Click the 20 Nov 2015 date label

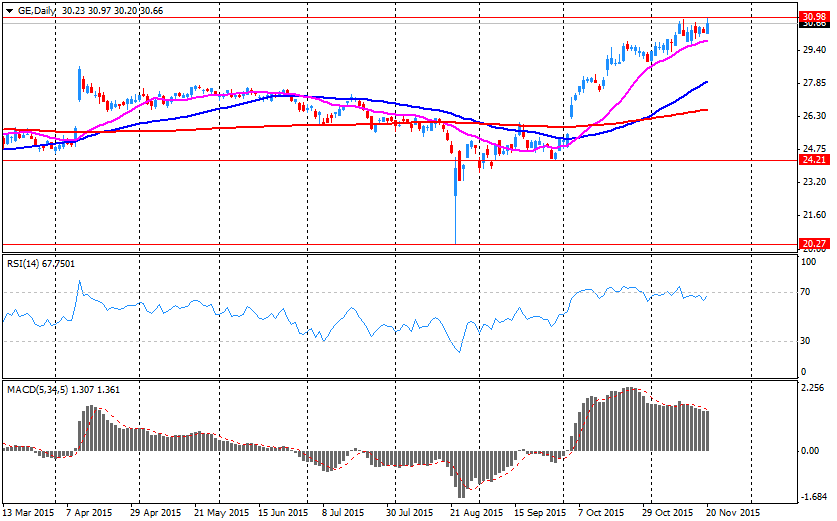(x=734, y=512)
